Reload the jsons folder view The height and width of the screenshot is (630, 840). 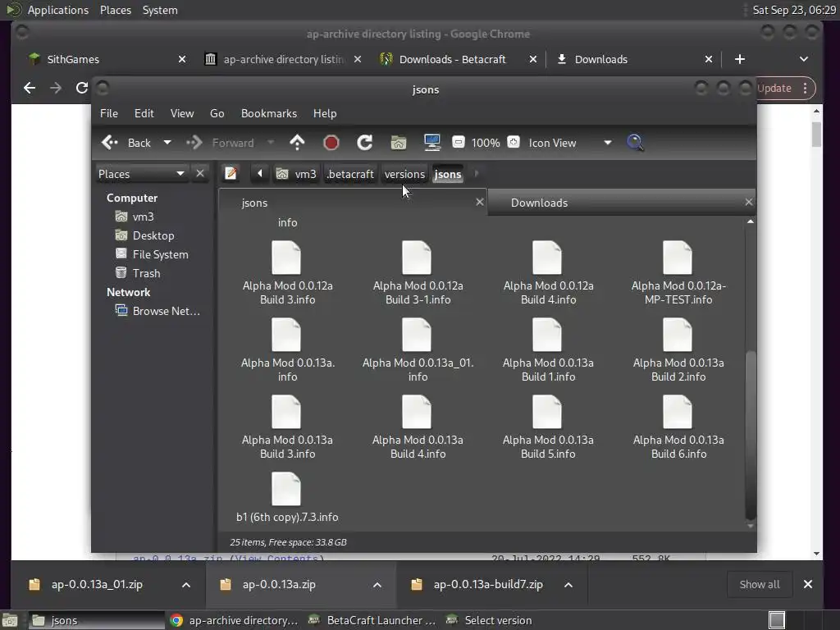click(x=365, y=143)
